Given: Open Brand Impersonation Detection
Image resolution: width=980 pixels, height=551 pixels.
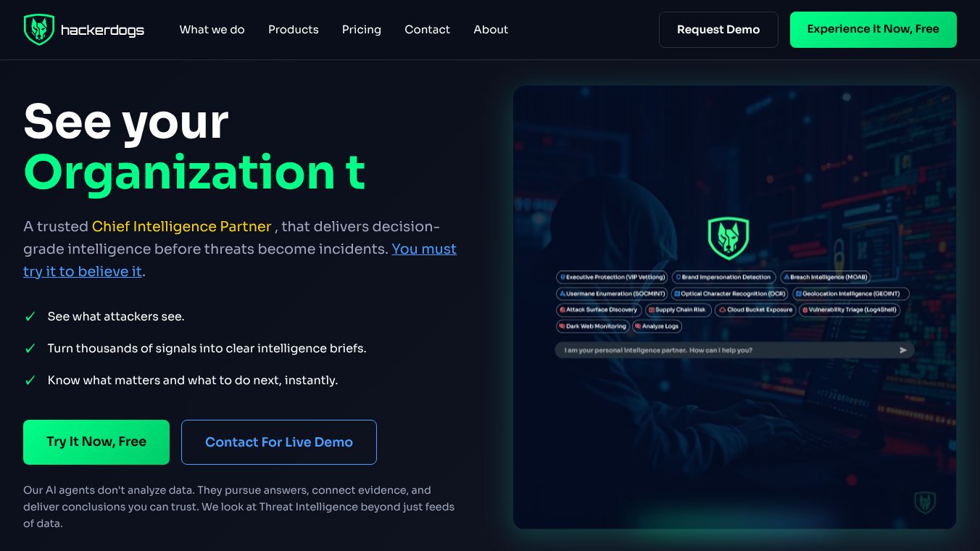Looking at the screenshot, I should coord(722,277).
